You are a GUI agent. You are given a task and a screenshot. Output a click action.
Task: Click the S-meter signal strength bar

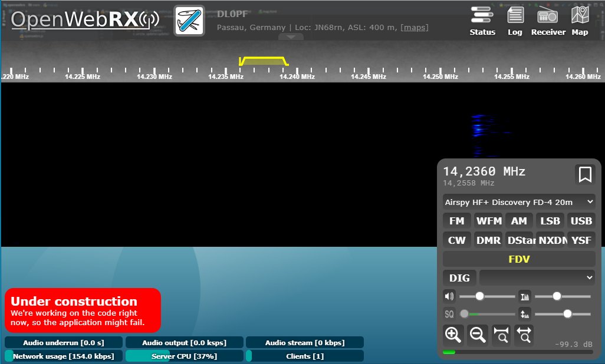coord(518,352)
